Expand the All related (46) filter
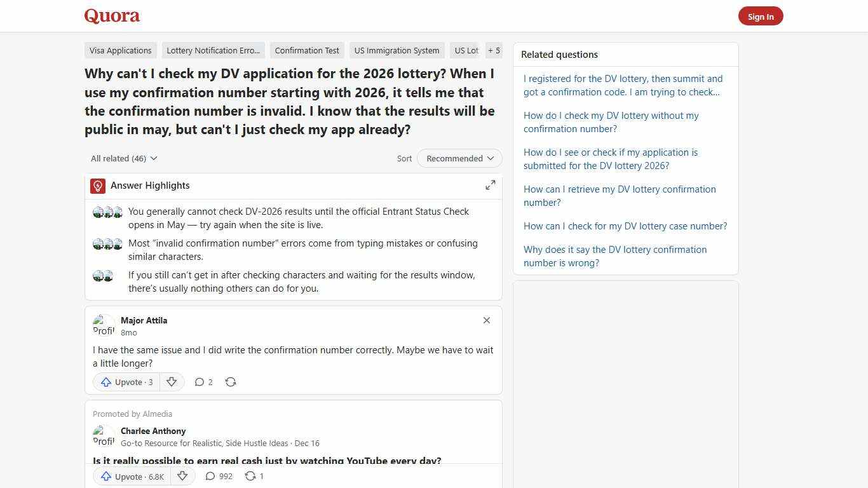The width and height of the screenshot is (868, 488). (123, 158)
